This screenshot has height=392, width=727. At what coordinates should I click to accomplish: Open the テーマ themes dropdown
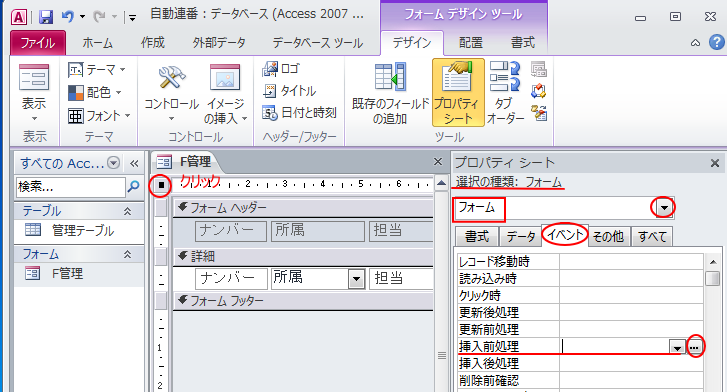[97, 70]
